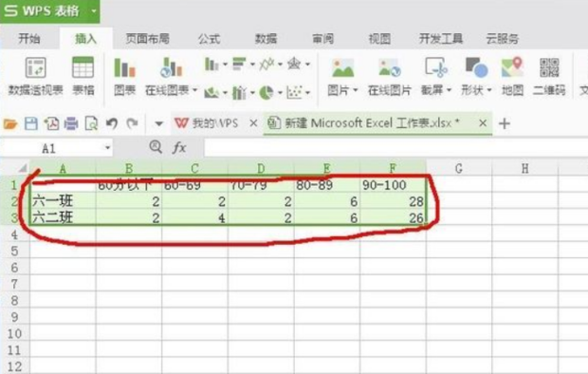Select cell containing 六二班
Image resolution: width=588 pixels, height=374 pixels.
click(x=63, y=217)
